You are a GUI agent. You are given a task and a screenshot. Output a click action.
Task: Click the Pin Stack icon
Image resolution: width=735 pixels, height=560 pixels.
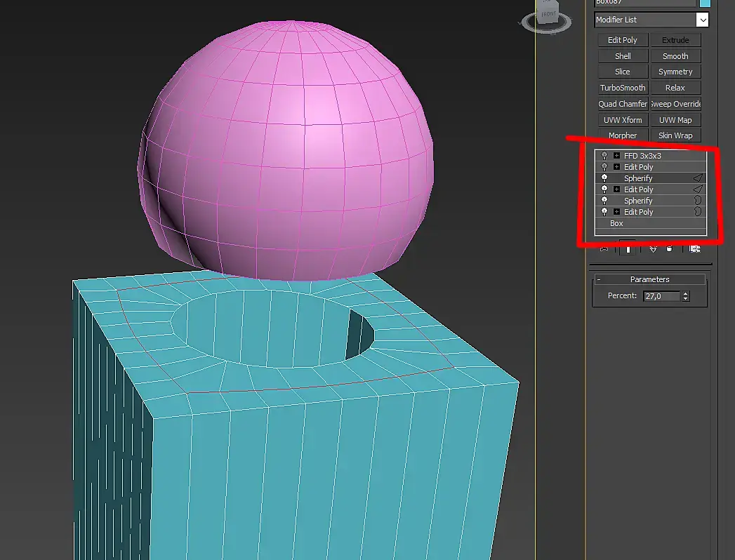coord(604,248)
